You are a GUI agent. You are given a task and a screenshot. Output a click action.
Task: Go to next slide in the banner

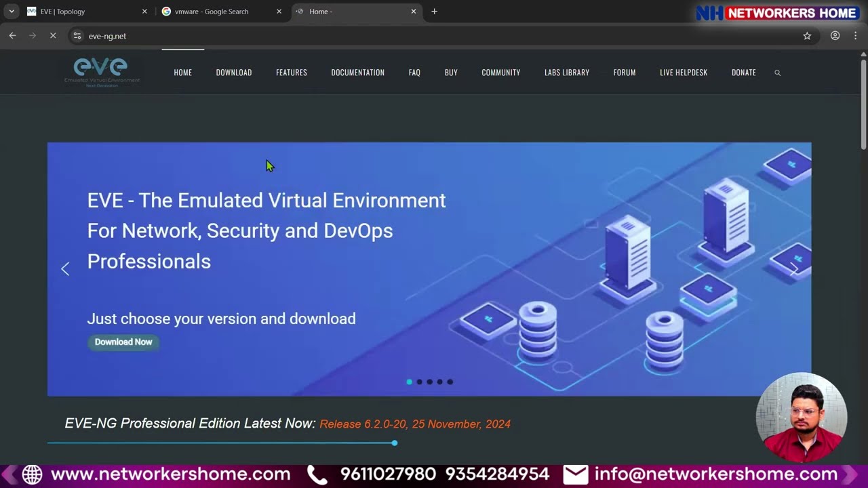[793, 269]
